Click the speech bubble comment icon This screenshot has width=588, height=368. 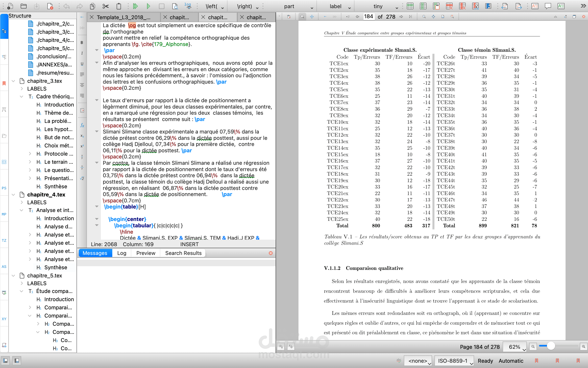click(x=548, y=6)
